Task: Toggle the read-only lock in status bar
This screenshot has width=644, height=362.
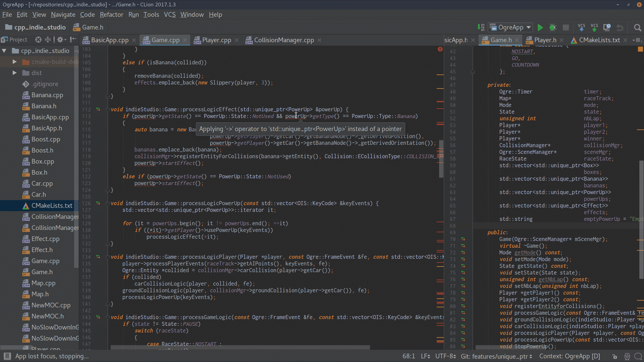Action: [x=615, y=356]
